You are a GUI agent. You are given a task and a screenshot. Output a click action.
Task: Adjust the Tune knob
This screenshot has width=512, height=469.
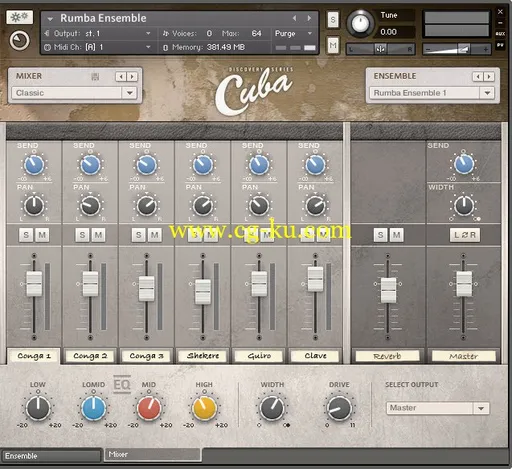pyautogui.click(x=360, y=23)
